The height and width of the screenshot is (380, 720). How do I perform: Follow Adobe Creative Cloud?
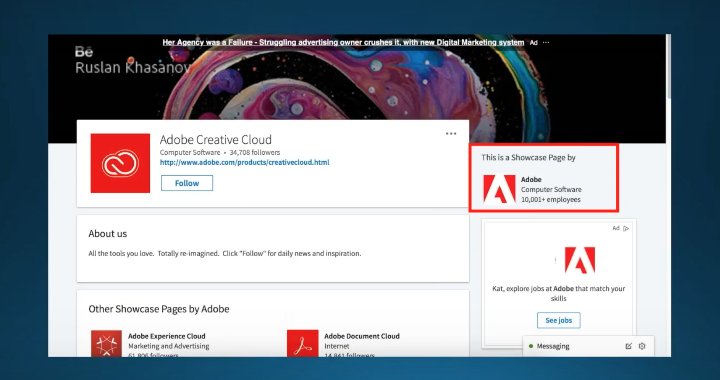[x=187, y=183]
